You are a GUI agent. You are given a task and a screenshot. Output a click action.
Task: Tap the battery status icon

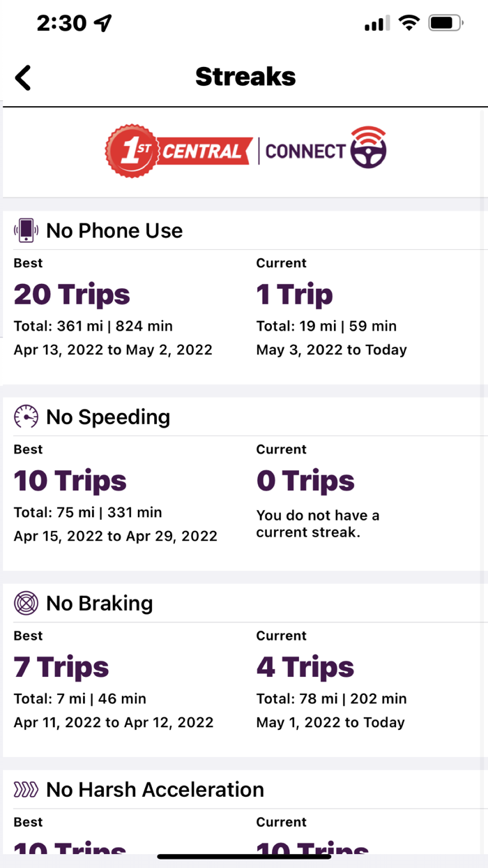pos(445,23)
